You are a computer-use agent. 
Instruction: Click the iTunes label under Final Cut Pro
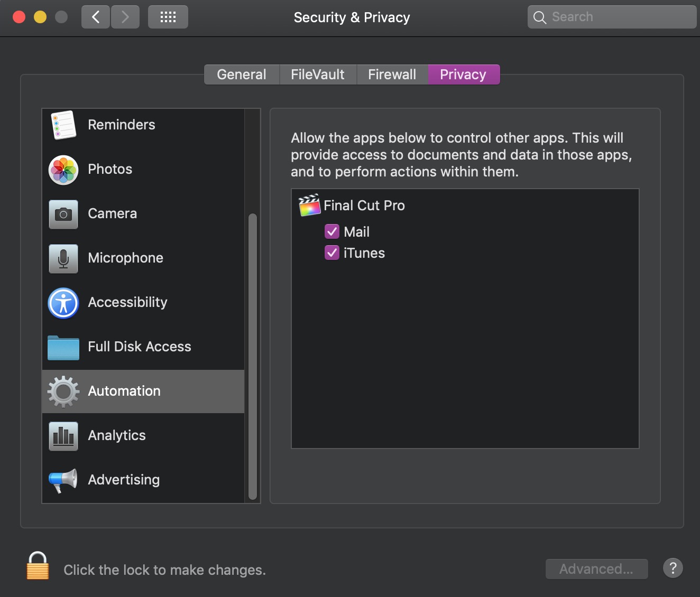pos(364,253)
